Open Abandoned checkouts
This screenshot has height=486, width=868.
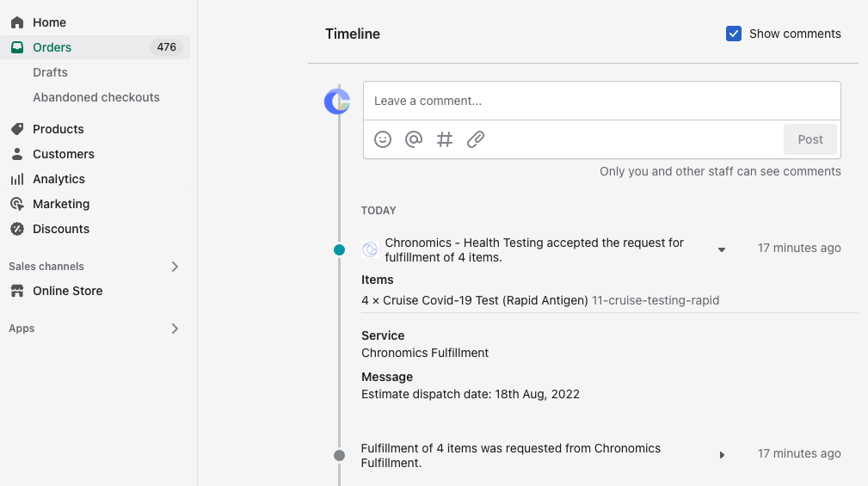click(x=95, y=97)
